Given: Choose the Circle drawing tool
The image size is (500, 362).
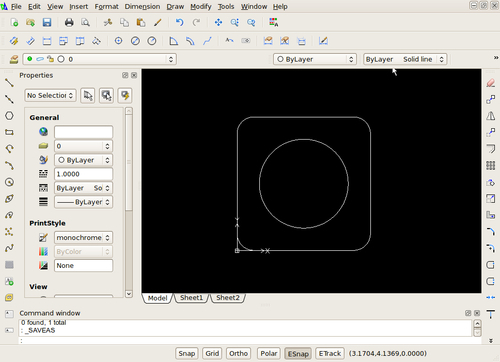Looking at the screenshot, I should (9, 182).
